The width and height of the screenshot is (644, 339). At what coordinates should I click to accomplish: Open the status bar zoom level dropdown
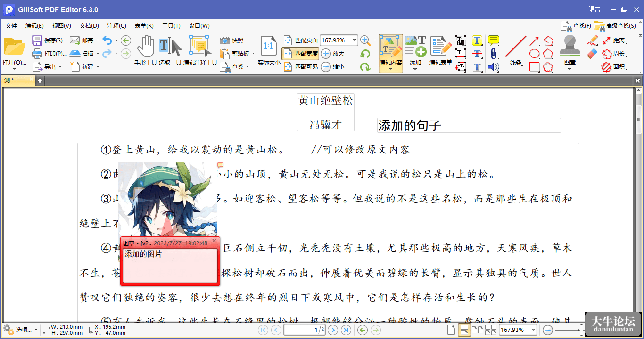[534, 330]
